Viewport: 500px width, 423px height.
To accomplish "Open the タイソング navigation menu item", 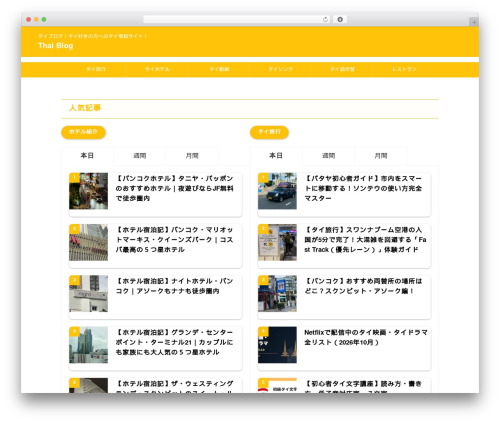I will (x=281, y=69).
